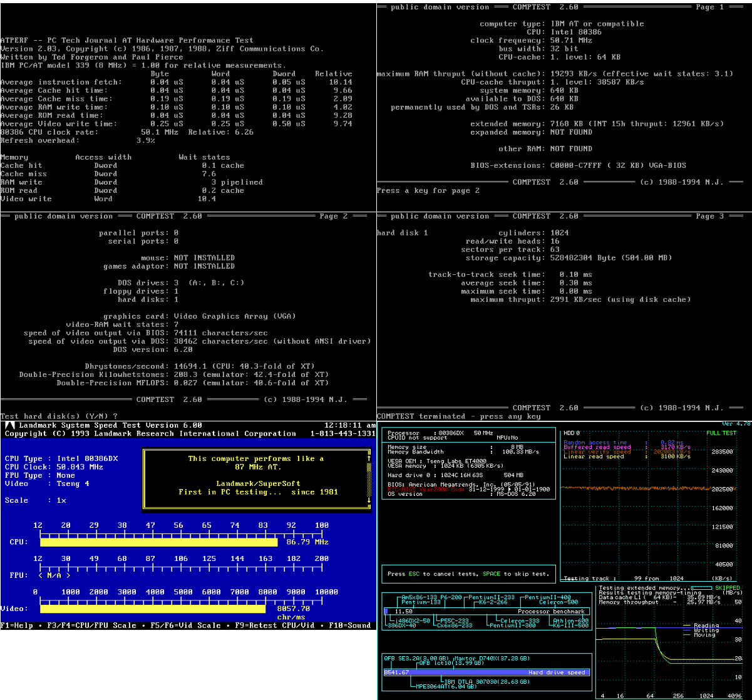Click the FULL TEST label on HDD graph
Image resolution: width=752 pixels, height=700 pixels.
pos(722,433)
